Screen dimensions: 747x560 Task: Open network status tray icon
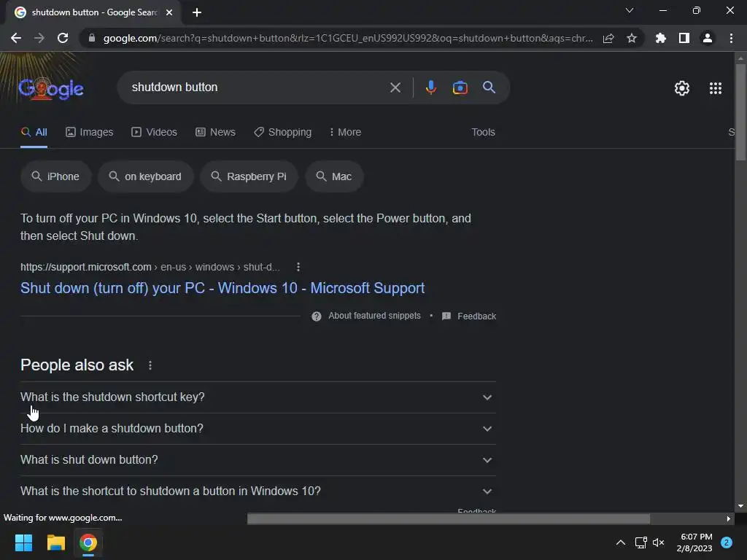click(640, 542)
